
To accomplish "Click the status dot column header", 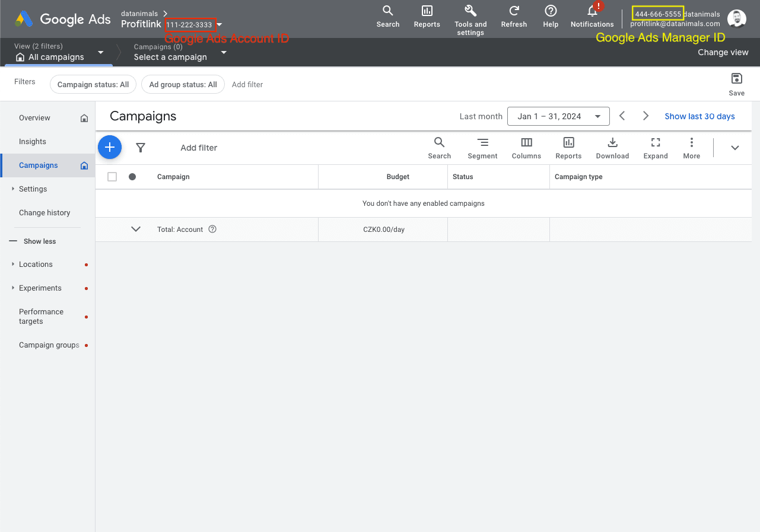I will pyautogui.click(x=132, y=177).
